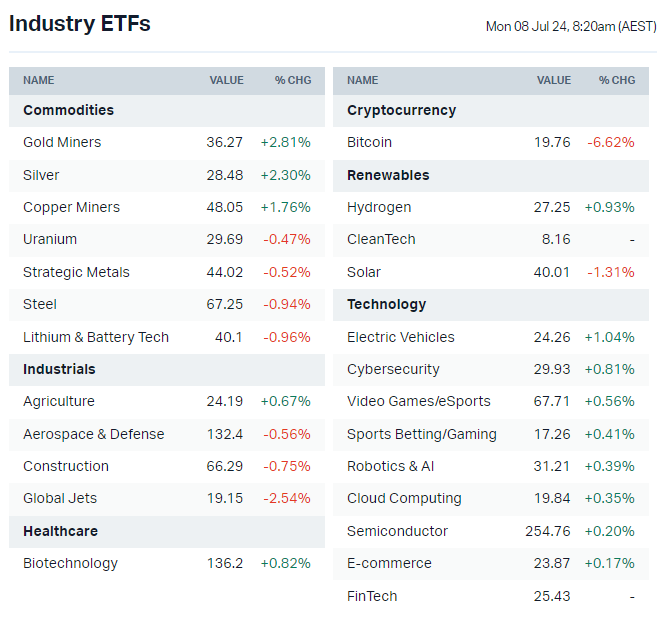Click the Bitcoin ETF row

coord(369,142)
